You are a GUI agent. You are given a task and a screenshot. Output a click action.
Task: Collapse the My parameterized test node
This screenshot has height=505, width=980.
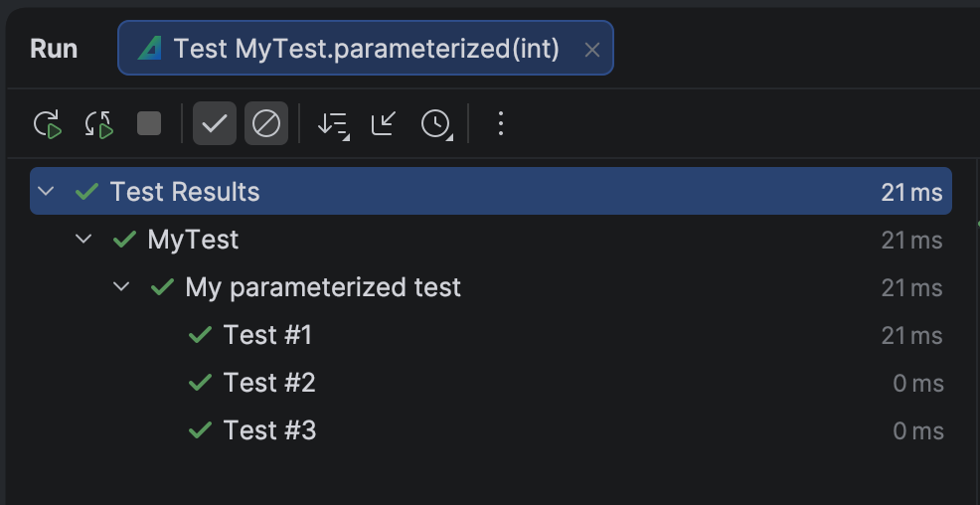click(121, 287)
